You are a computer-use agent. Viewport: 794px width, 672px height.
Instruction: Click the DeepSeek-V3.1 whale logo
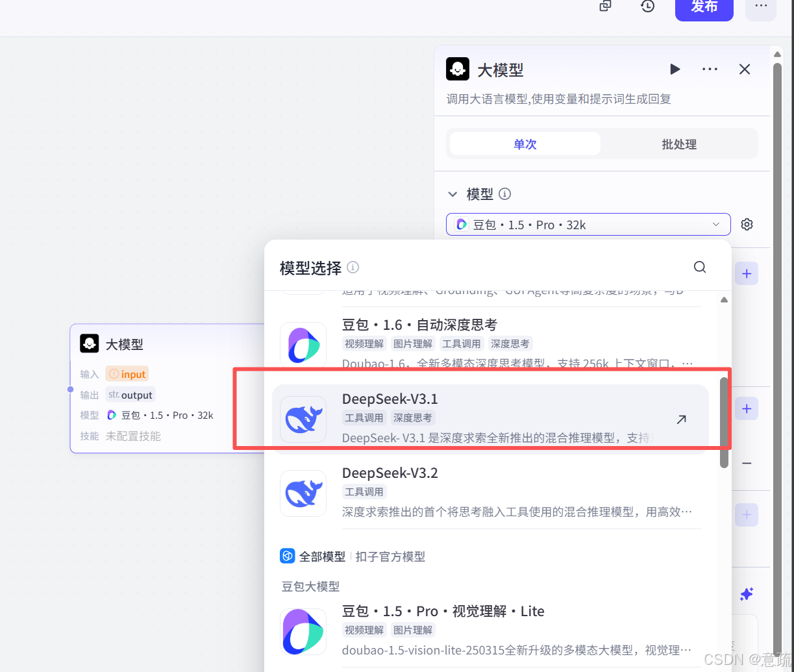coord(303,419)
